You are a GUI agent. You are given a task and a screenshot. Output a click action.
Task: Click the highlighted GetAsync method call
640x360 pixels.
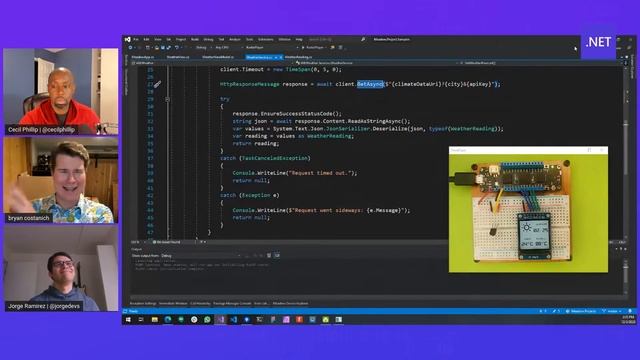coord(370,84)
